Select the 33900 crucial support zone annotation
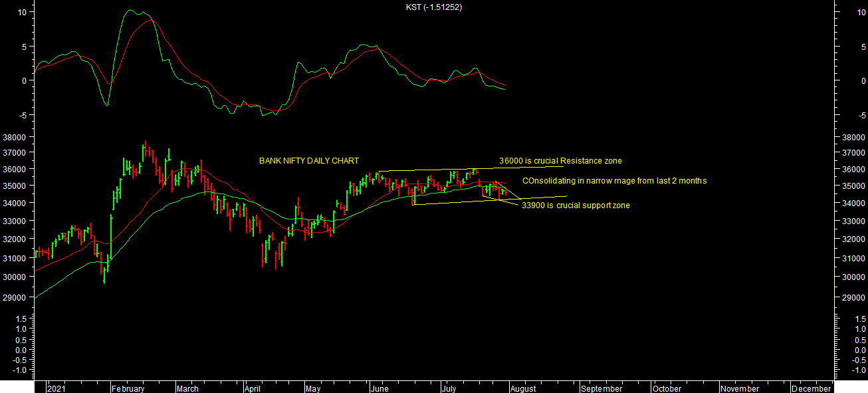Viewport: 868px width, 393px height. [576, 205]
